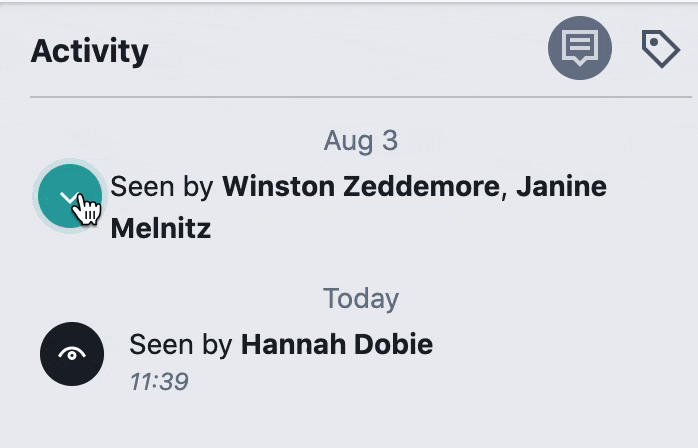Click Hannah Dobie's name
The image size is (698, 448).
337,344
